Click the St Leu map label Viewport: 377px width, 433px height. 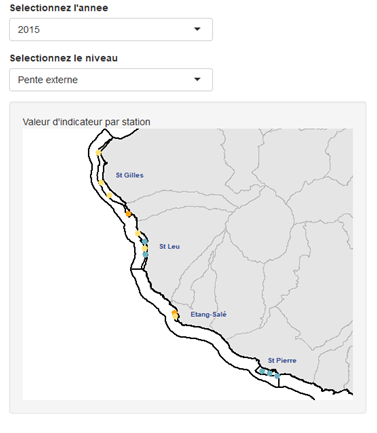(169, 246)
